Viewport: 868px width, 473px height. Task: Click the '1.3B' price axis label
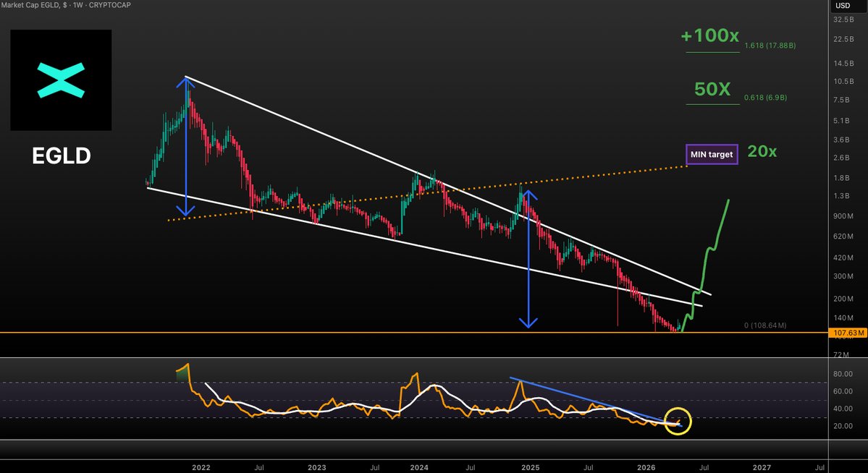point(841,196)
